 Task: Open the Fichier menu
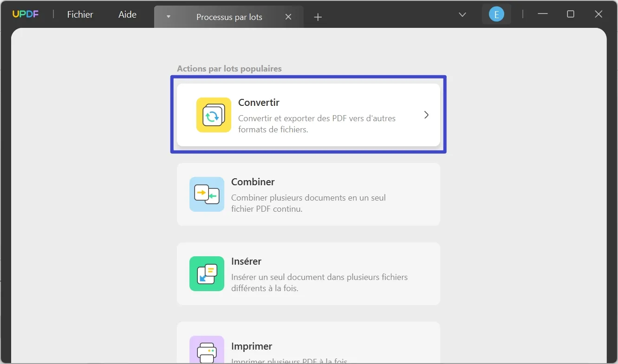click(80, 14)
